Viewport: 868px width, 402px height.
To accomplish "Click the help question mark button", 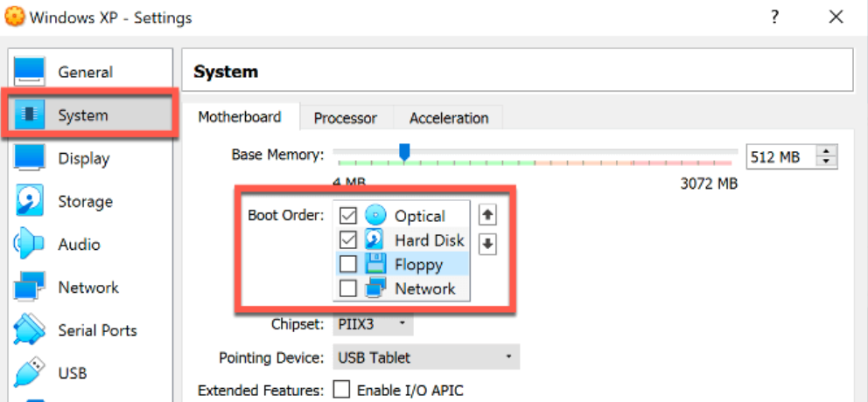I will pyautogui.click(x=775, y=17).
